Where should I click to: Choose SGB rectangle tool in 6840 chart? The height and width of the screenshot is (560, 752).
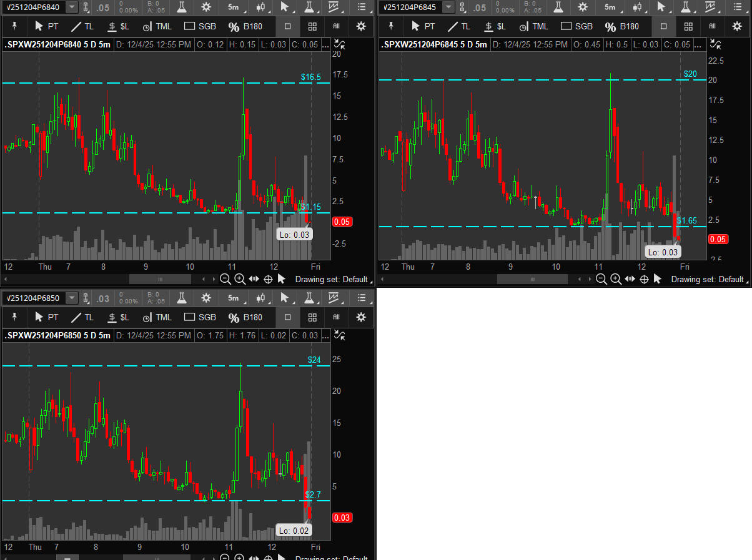point(200,26)
